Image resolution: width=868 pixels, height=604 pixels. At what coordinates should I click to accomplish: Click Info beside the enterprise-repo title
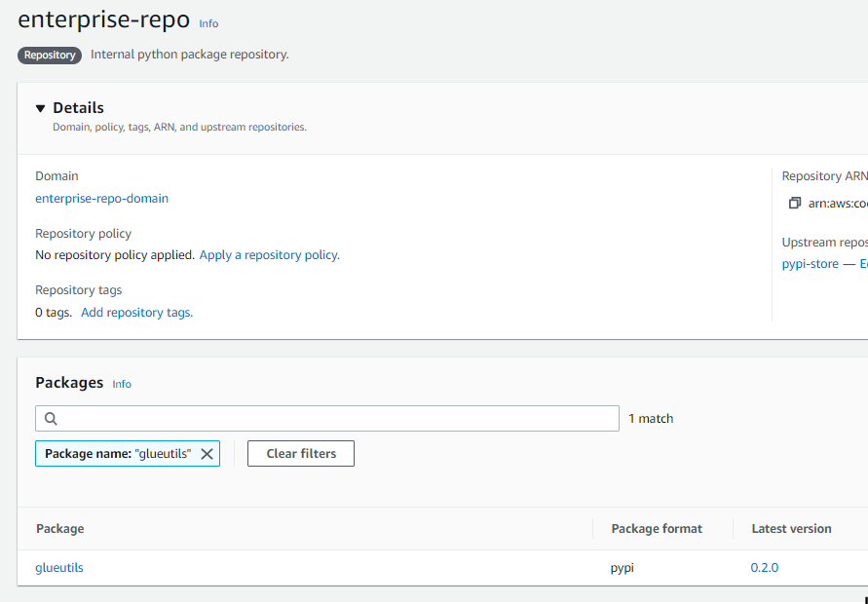tap(208, 23)
